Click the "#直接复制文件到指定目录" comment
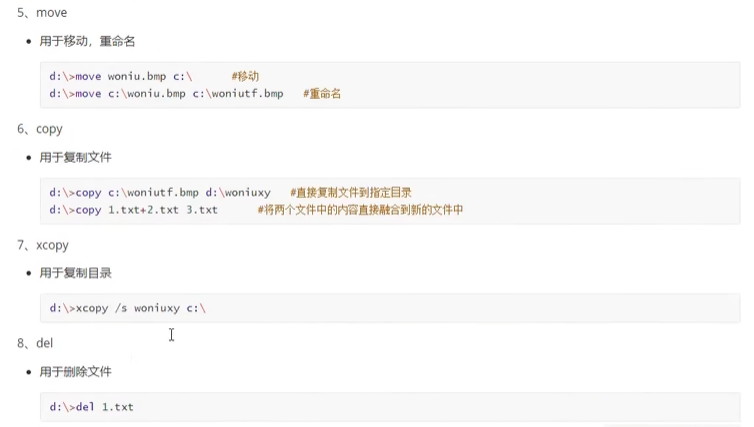 (x=350, y=192)
